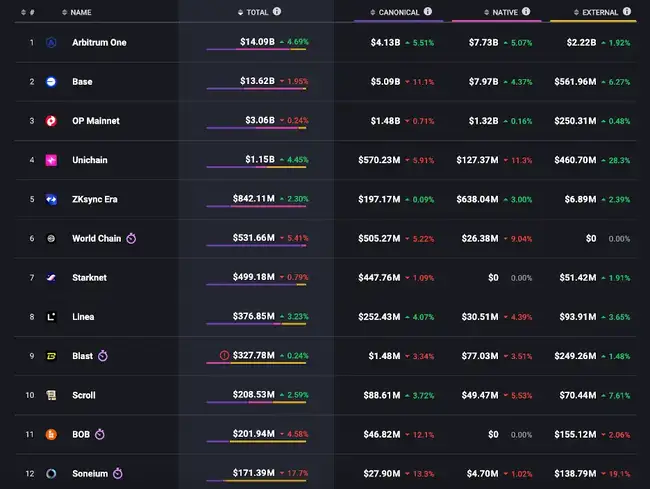The image size is (650, 489).
Task: Open the Linea project link
Action: 84,317
